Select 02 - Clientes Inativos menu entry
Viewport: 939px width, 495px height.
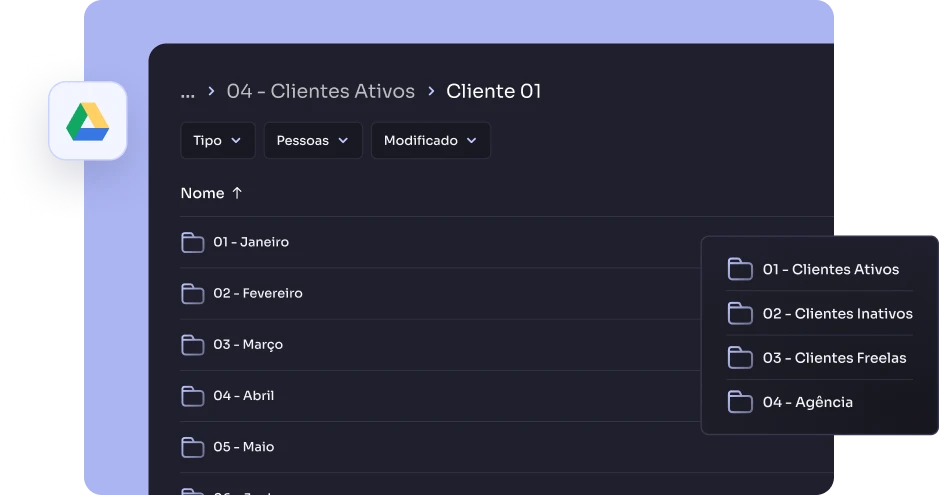[837, 314]
